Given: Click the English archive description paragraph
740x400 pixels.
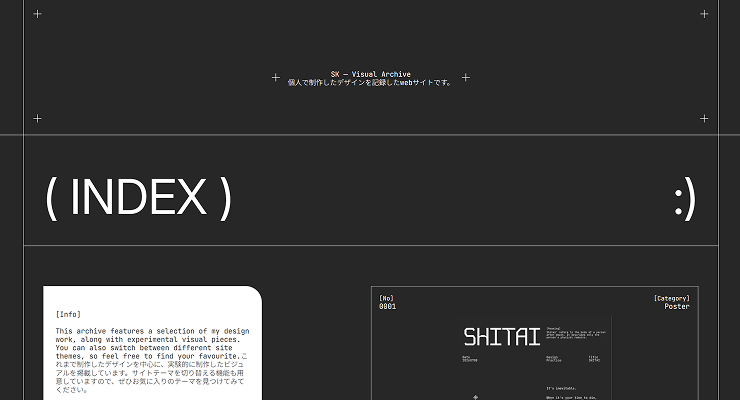Looking at the screenshot, I should (x=152, y=343).
